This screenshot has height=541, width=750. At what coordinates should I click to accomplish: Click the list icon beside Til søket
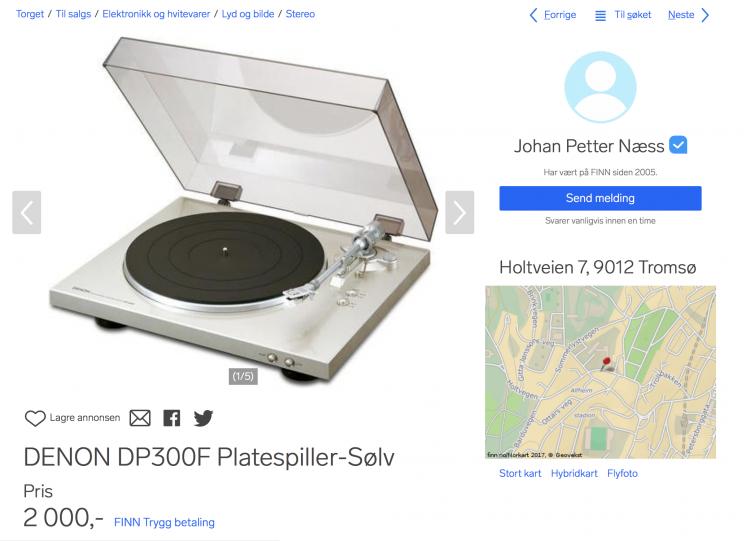(600, 16)
